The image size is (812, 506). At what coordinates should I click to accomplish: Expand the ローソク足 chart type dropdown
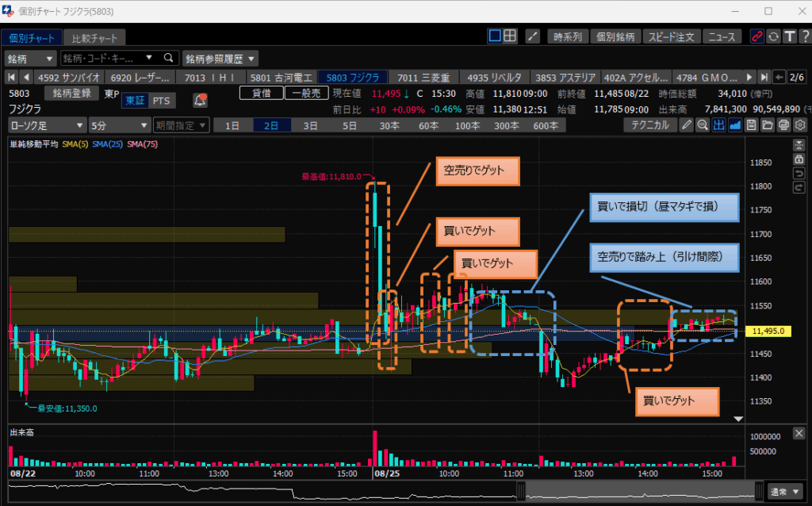[47, 125]
